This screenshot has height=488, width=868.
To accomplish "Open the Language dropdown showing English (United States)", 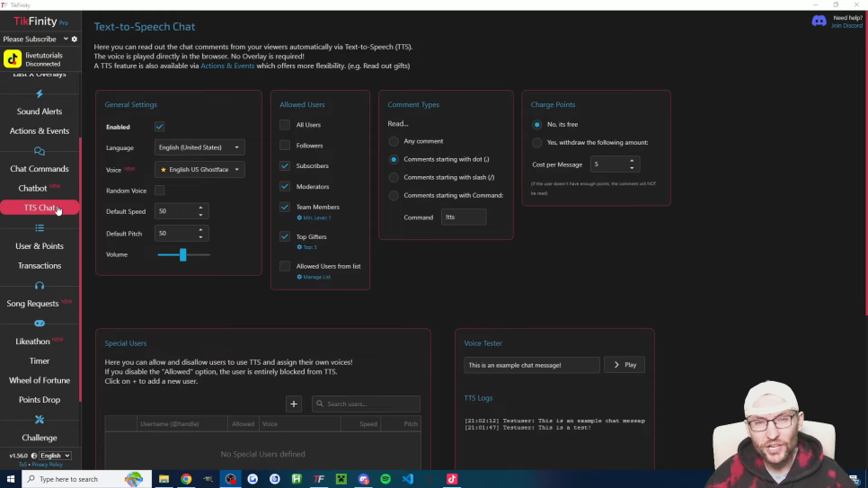I will click(199, 147).
